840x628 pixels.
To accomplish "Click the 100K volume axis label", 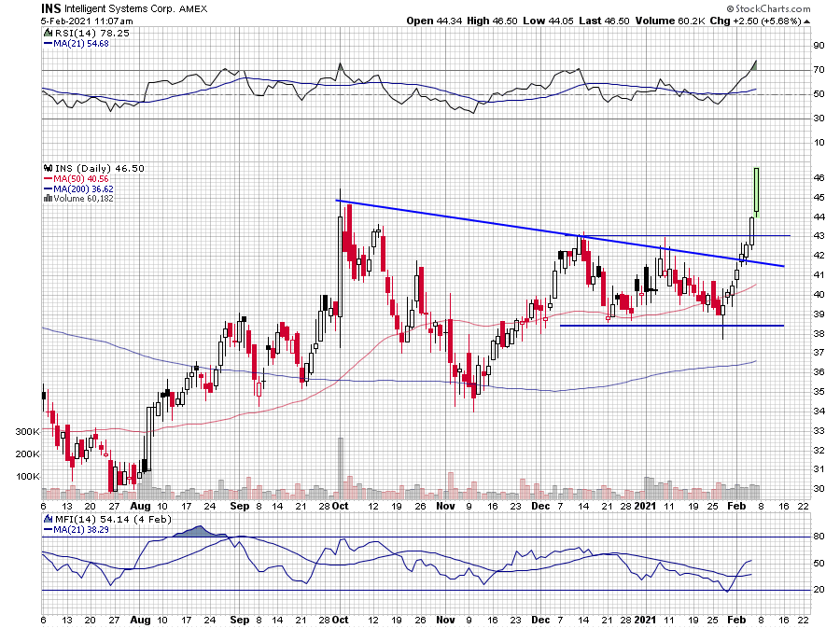I will 27,477.
